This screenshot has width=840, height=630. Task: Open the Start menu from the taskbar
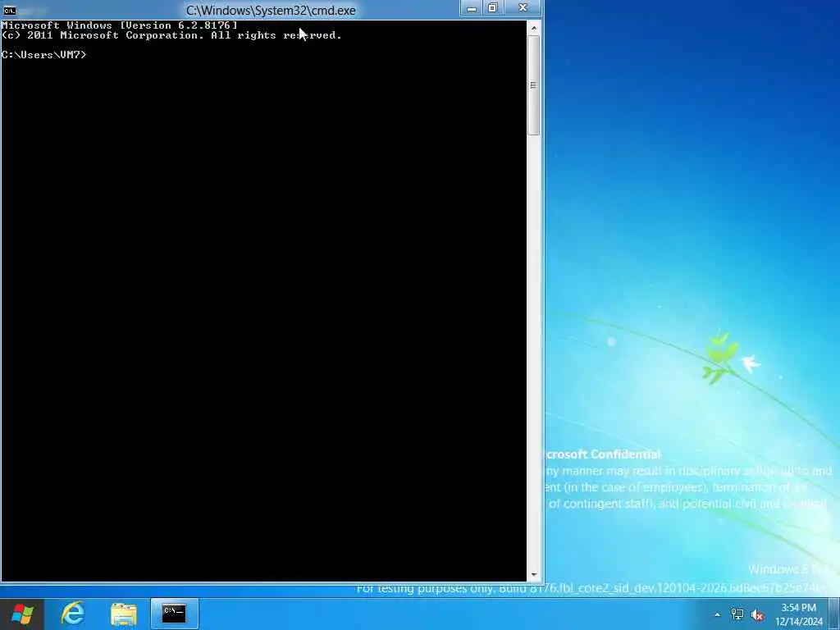[x=22, y=614]
